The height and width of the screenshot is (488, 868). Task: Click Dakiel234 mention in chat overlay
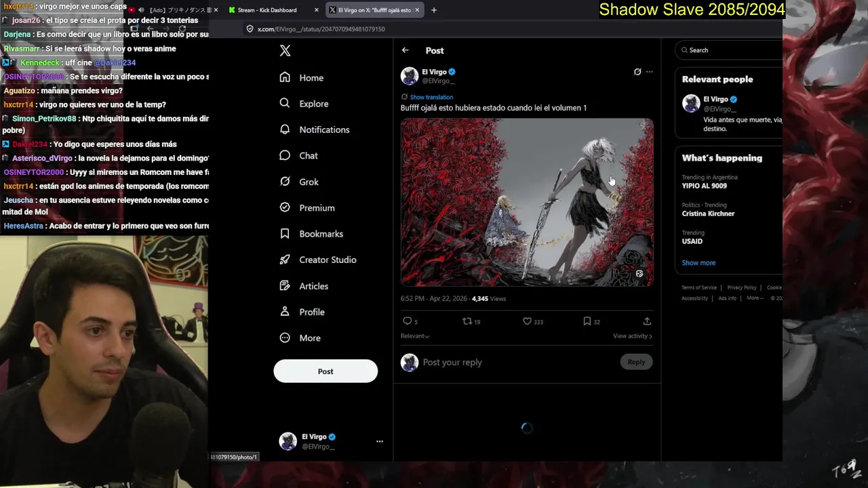click(x=115, y=63)
